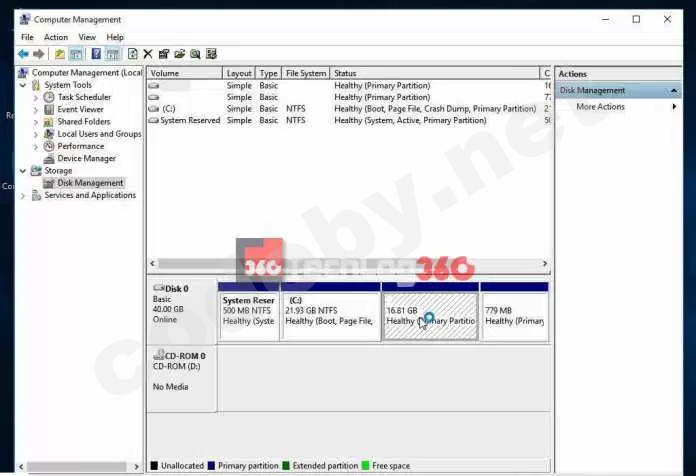Image resolution: width=696 pixels, height=476 pixels.
Task: Expand the Event Viewer node arrow
Action: [36, 110]
